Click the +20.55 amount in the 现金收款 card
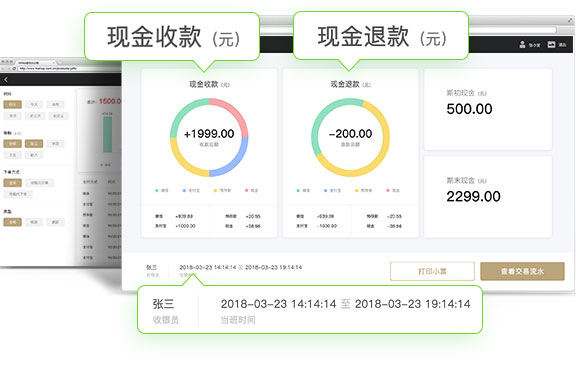The width and height of the screenshot is (576, 368). point(253,216)
